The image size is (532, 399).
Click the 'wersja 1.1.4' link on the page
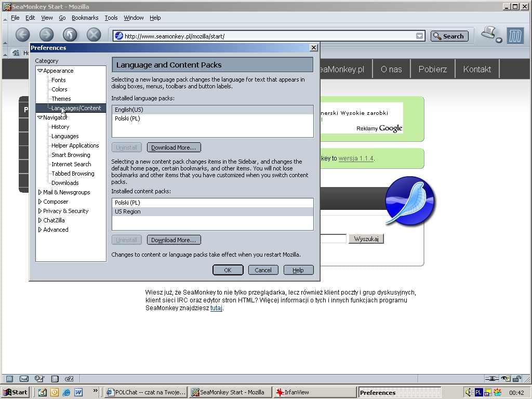(x=356, y=158)
